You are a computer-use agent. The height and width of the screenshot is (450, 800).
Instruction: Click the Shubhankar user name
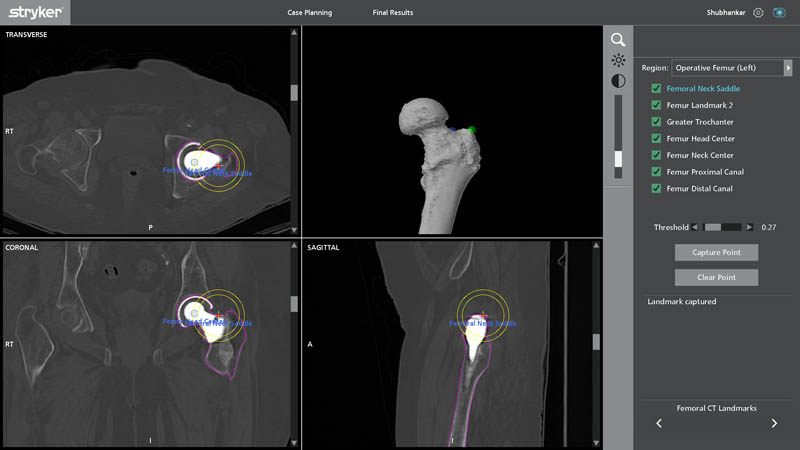(726, 12)
